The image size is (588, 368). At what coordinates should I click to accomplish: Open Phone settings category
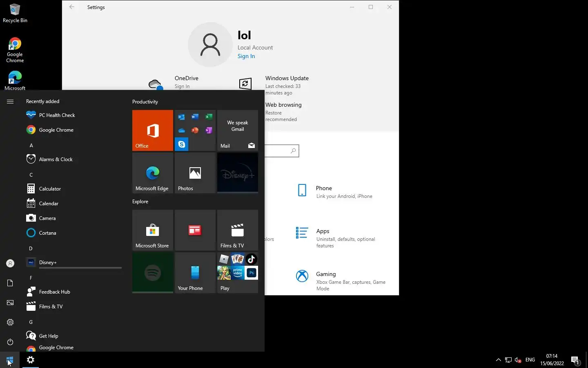335,192
